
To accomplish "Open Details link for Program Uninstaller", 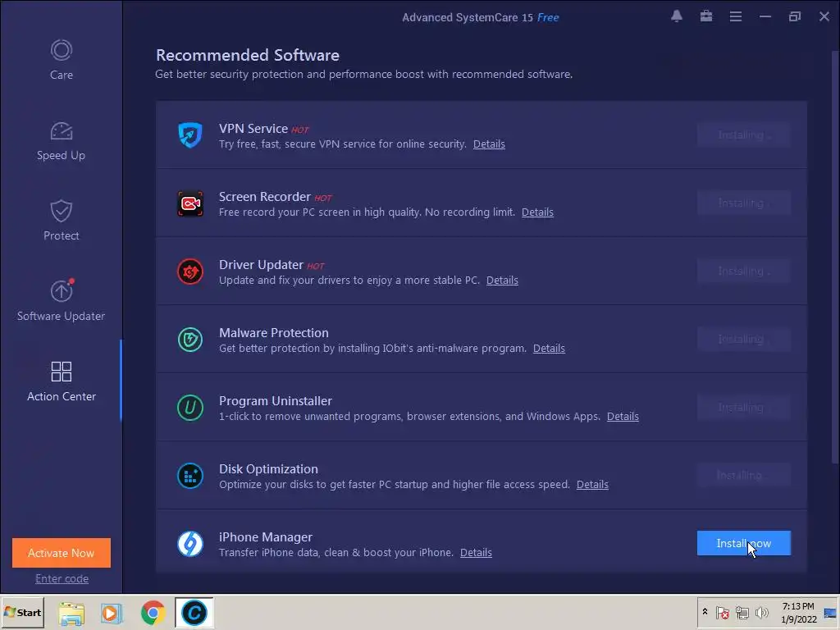I will pos(623,416).
